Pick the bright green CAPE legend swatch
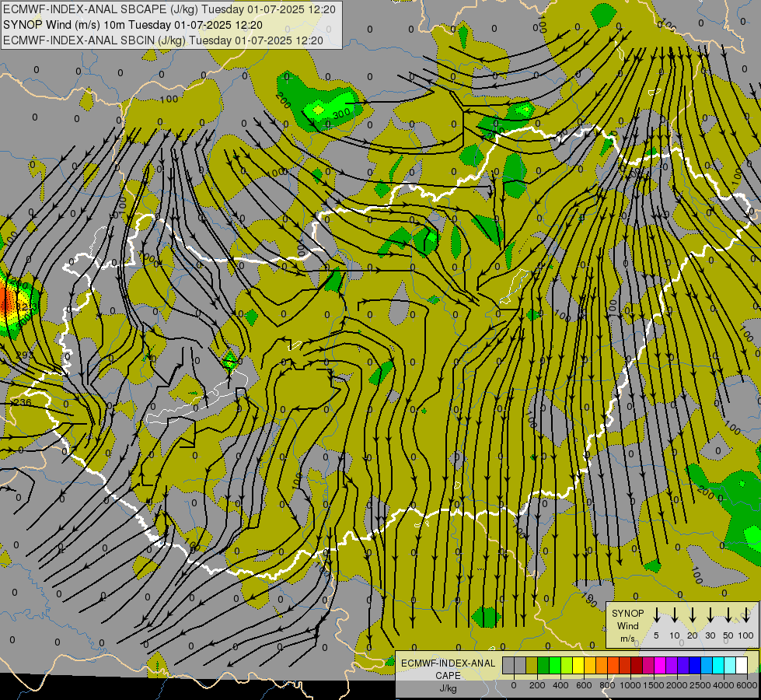The height and width of the screenshot is (700, 761). click(555, 665)
